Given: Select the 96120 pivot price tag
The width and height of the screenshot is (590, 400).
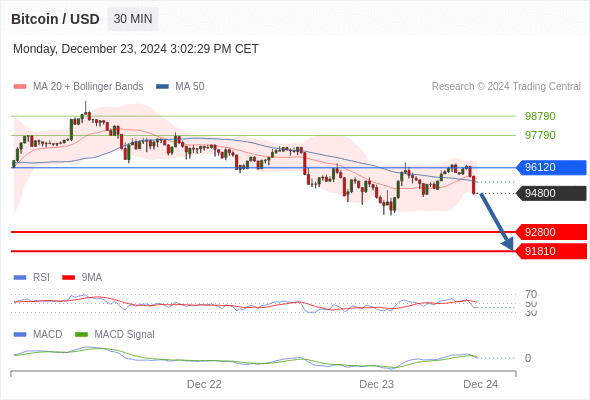Looking at the screenshot, I should tap(550, 167).
